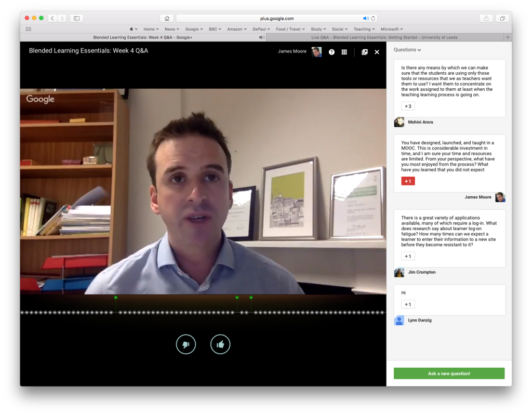Click the Google watermark on the video

click(x=40, y=99)
